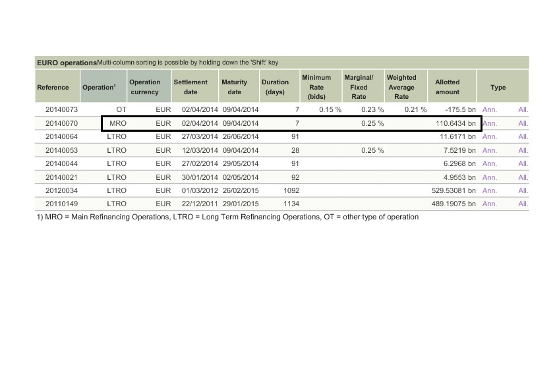Open All. link for reference 20140044
The width and height of the screenshot is (555, 392).
523,163
